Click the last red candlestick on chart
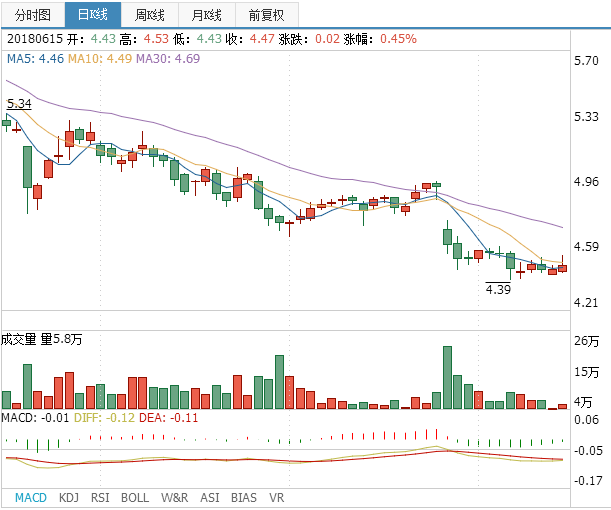This screenshot has width=611, height=510. click(x=562, y=268)
